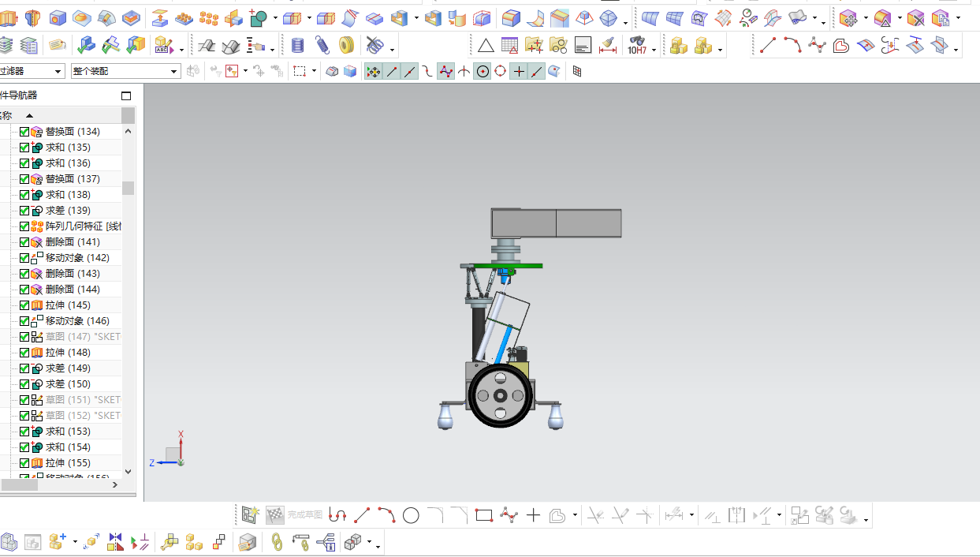Select the table with triangle icon
The height and width of the screenshot is (557, 980).
[510, 46]
